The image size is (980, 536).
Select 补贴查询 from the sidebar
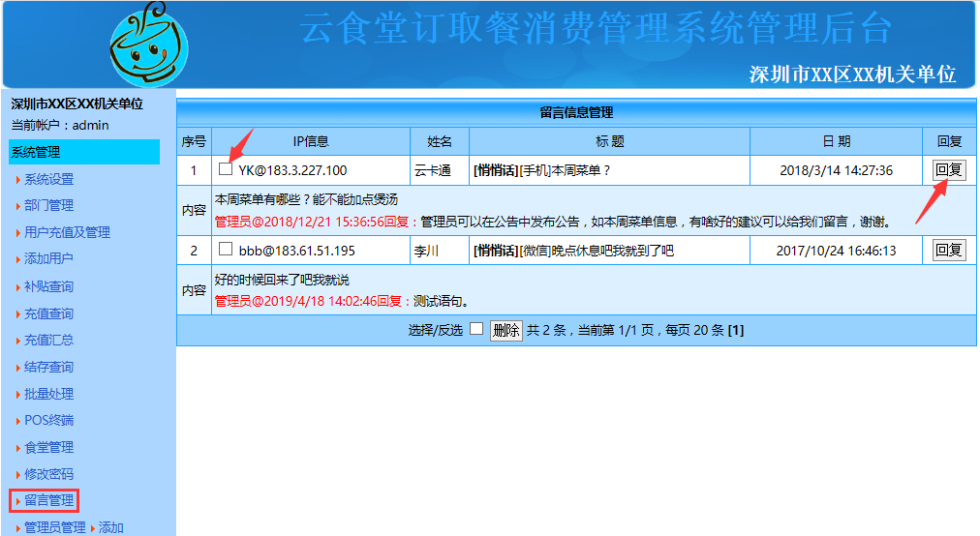click(48, 286)
